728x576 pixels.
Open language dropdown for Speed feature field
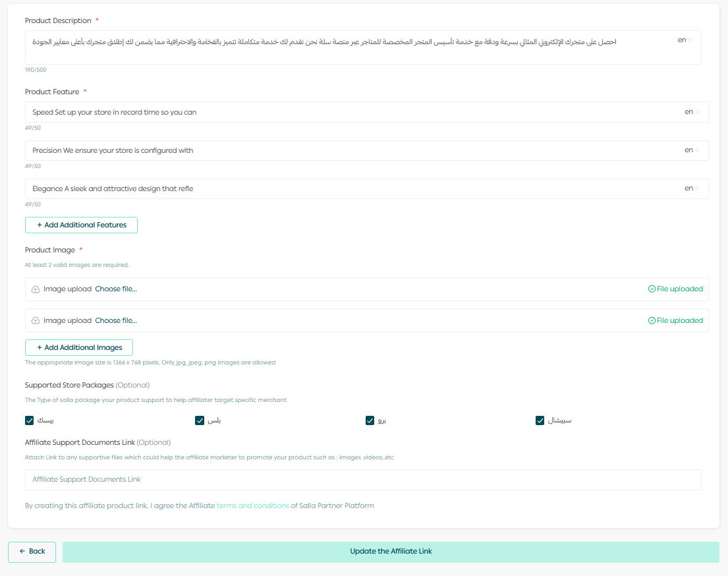(x=692, y=112)
